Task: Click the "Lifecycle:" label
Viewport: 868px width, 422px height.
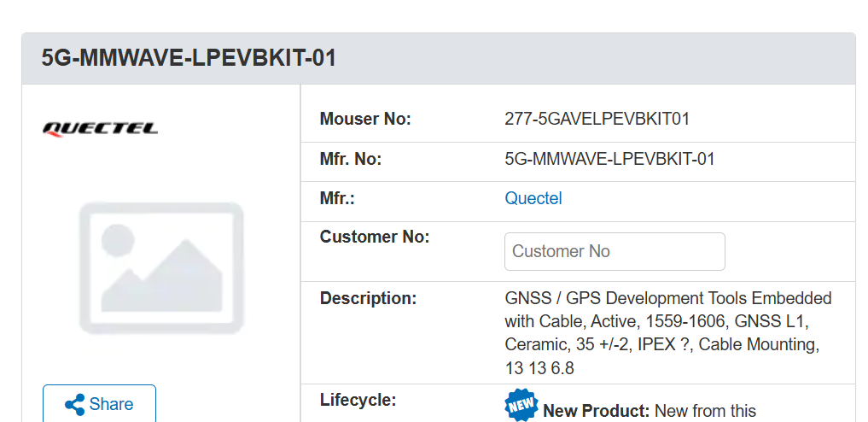Action: click(x=358, y=400)
